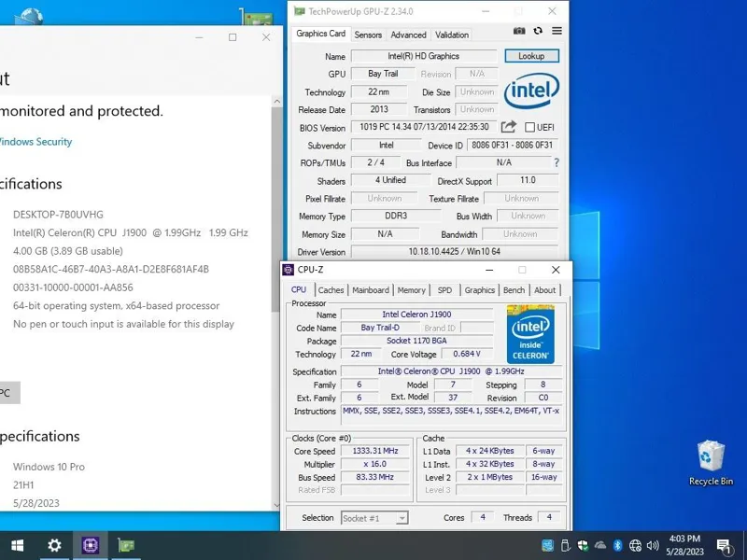Click the Level 2 cache value 2 x 1 MBytes
The image size is (747, 560).
click(x=489, y=477)
